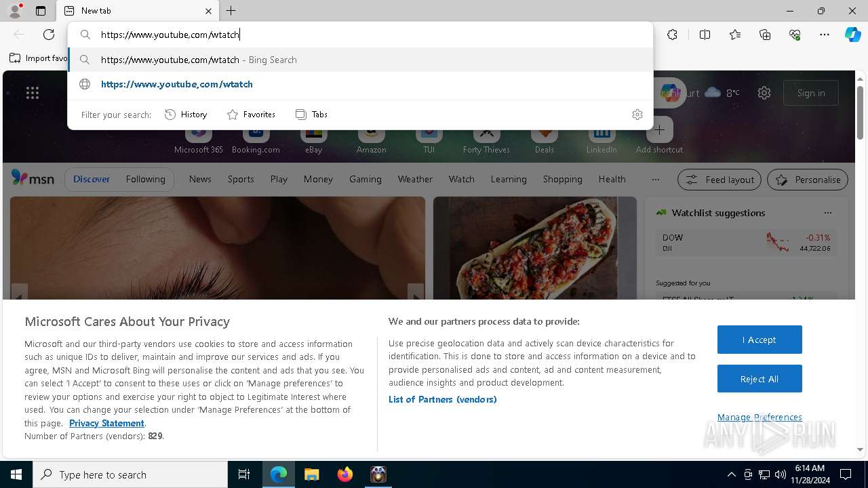Open Settings and more ellipsis menu
868x488 pixels.
pyautogui.click(x=825, y=35)
